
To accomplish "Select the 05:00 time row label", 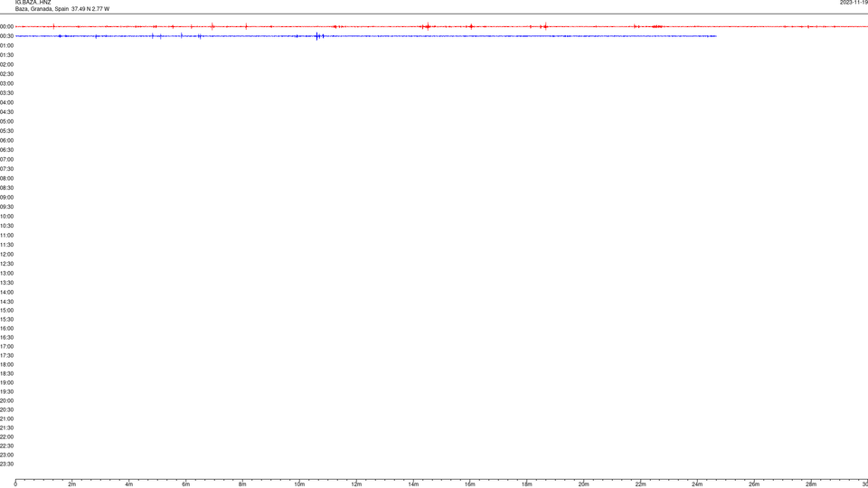I will point(6,122).
